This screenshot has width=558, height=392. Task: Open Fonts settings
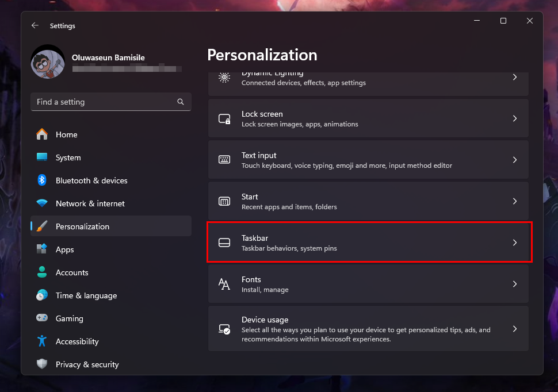368,284
